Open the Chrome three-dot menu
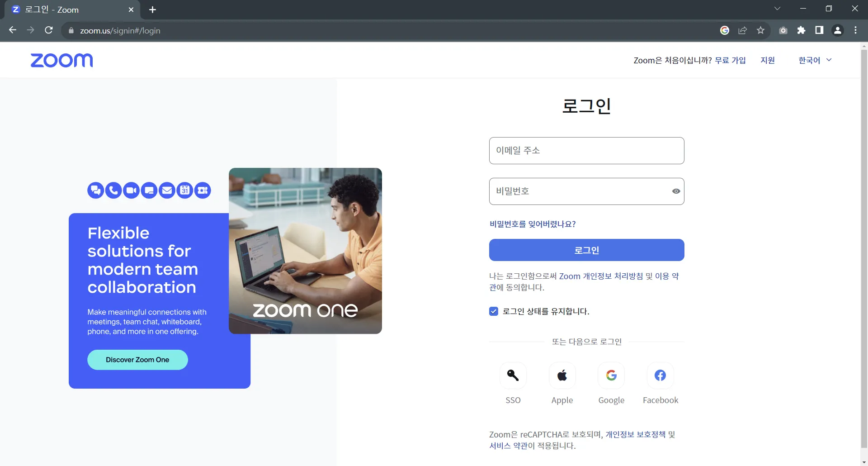The height and width of the screenshot is (466, 868). click(856, 30)
